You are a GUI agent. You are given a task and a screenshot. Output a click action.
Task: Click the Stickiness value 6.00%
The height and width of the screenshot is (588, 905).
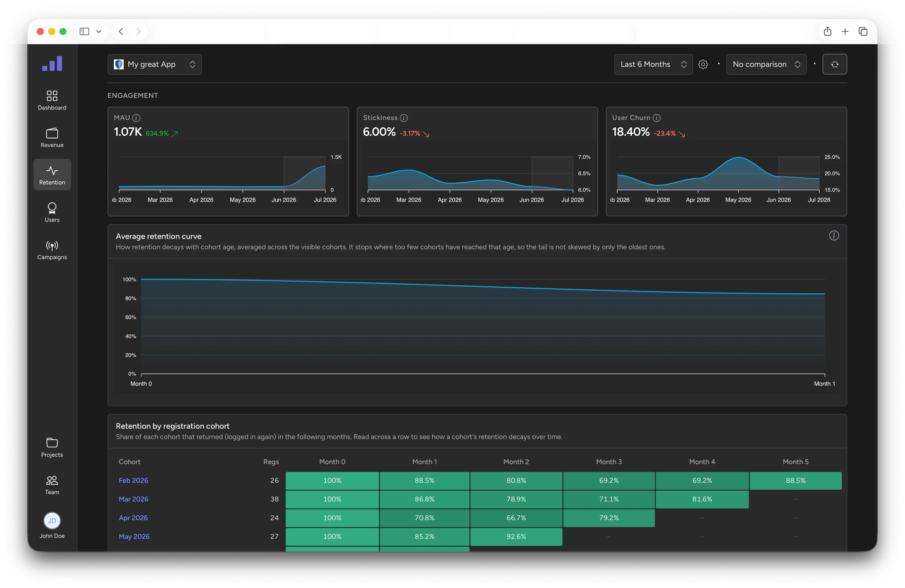coord(379,132)
